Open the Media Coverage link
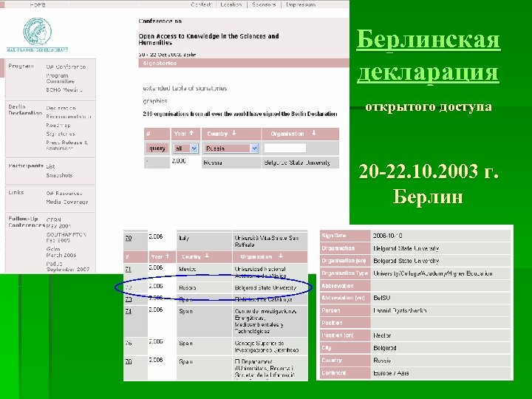The width and height of the screenshot is (532, 399). pos(67,202)
